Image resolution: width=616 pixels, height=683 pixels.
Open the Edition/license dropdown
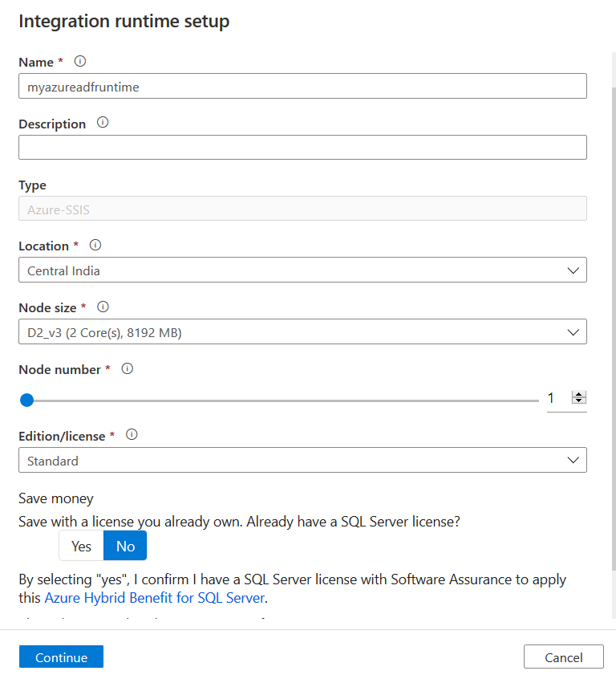pyautogui.click(x=302, y=461)
